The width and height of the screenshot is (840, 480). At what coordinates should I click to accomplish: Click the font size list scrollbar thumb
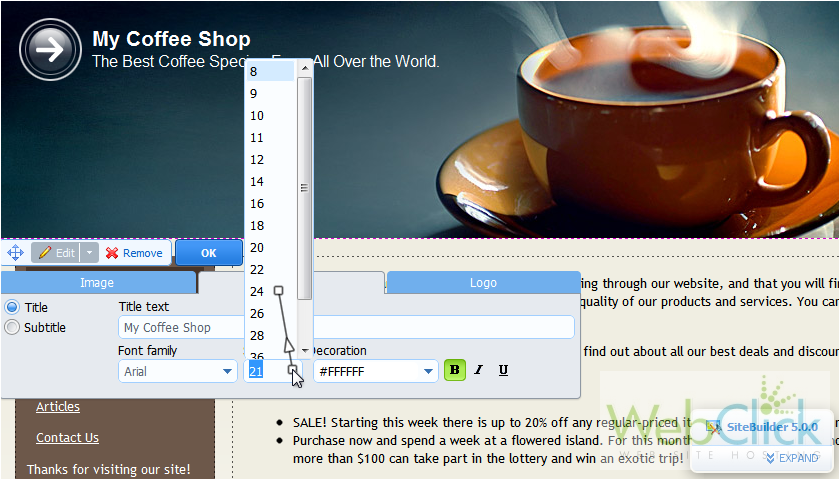pos(304,188)
